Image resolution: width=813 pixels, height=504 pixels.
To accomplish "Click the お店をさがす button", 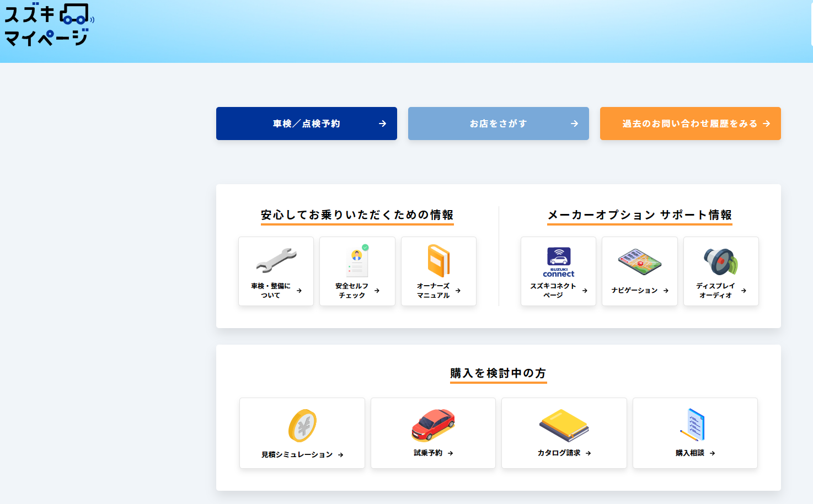I will (498, 124).
